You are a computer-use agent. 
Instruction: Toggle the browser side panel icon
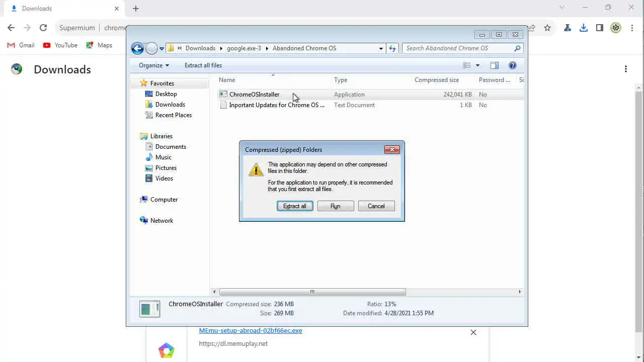click(600, 28)
